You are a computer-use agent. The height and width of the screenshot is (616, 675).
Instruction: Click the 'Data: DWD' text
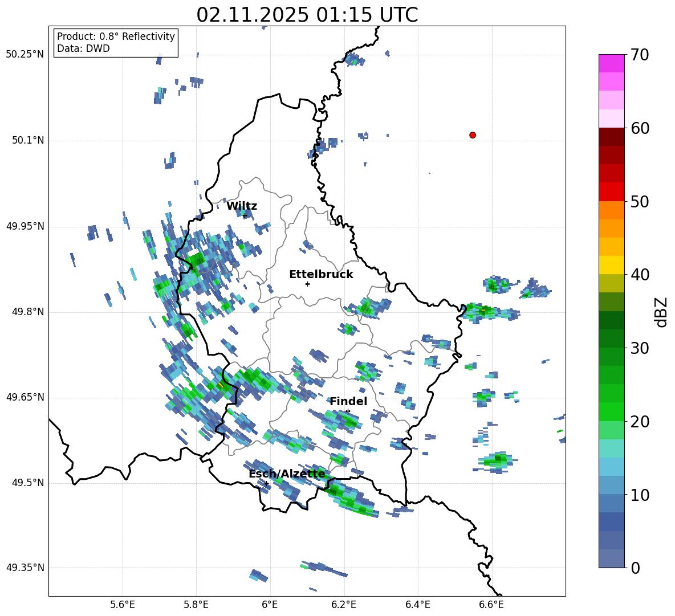(83, 48)
